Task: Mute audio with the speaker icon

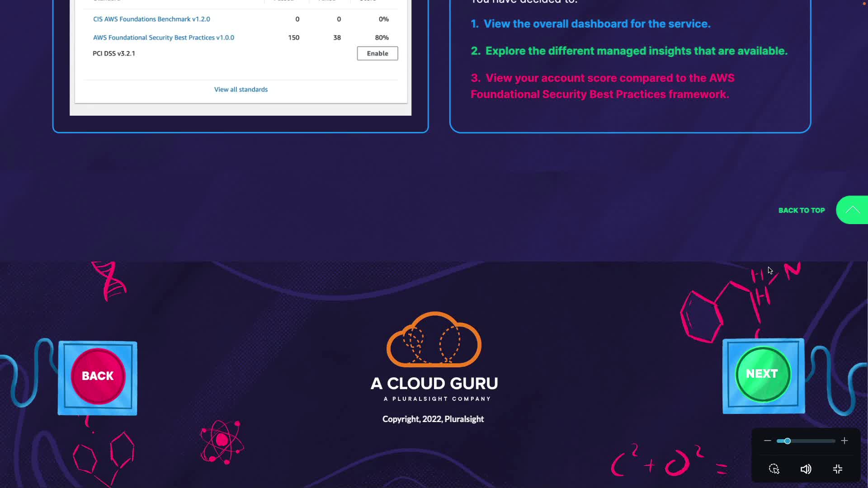Action: point(806,469)
